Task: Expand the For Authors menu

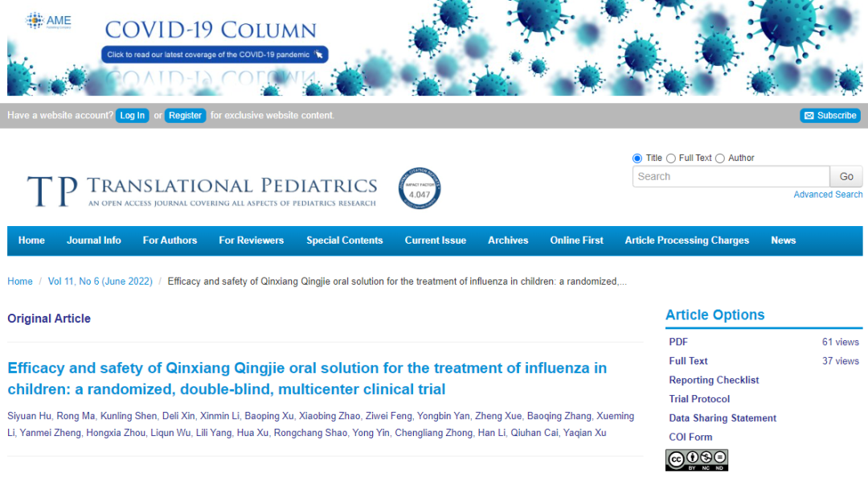Action: click(x=170, y=241)
